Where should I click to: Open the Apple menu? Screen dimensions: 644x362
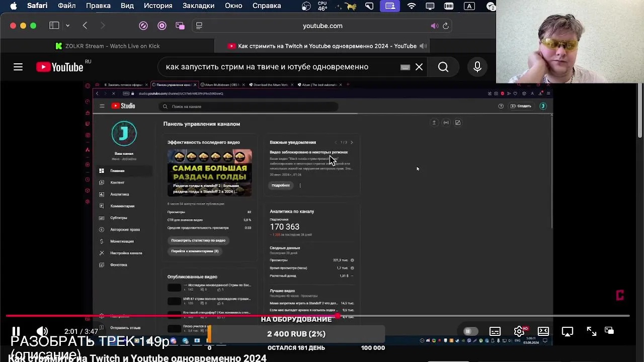click(x=14, y=6)
